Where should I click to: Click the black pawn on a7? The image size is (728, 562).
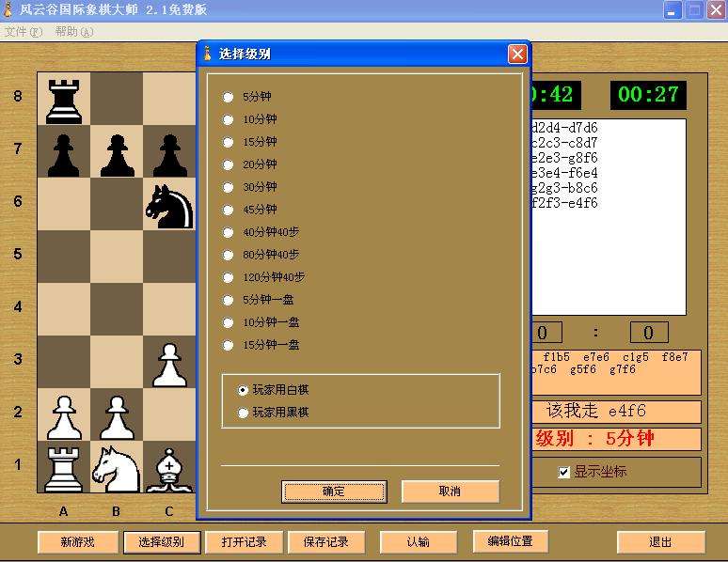[64, 155]
